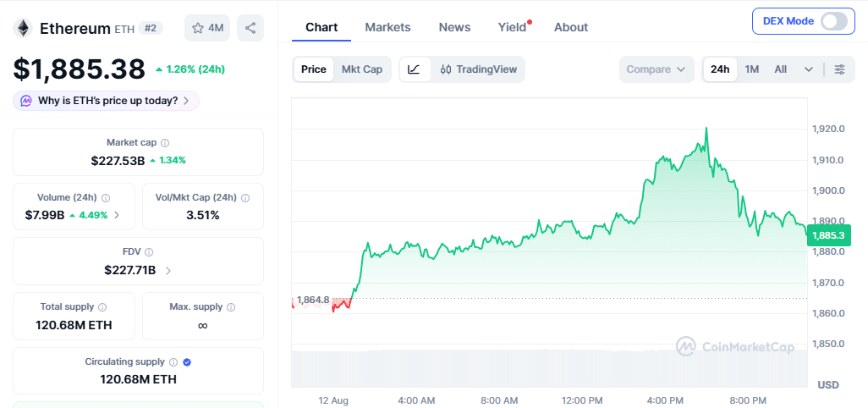868x408 pixels.
Task: Open the Chart tab
Action: pyautogui.click(x=321, y=27)
